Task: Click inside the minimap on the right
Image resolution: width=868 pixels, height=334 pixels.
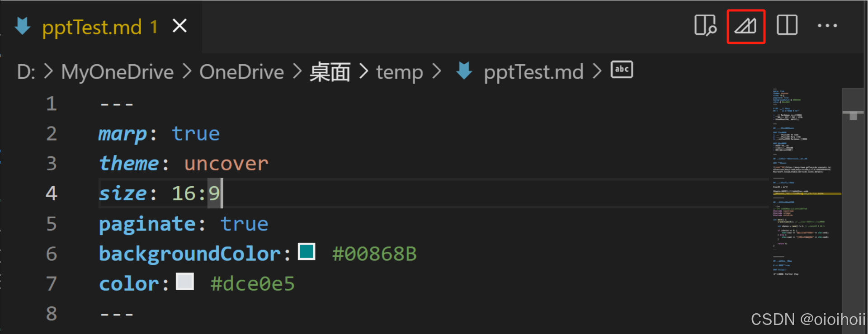Action: (x=805, y=181)
